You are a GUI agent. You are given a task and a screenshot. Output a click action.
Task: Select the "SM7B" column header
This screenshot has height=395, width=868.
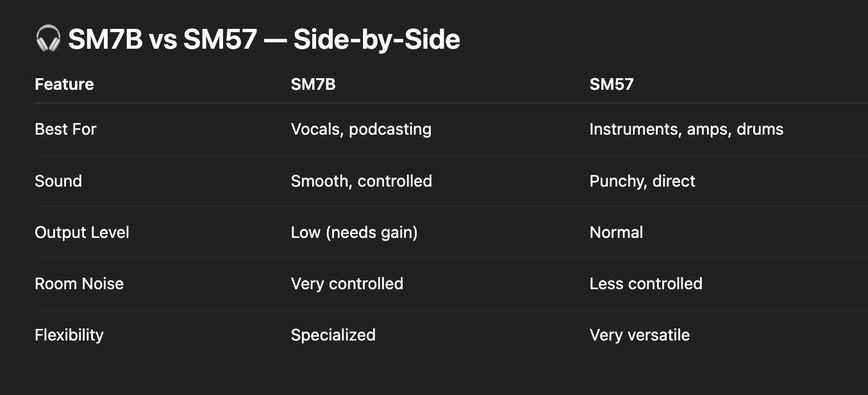point(313,84)
